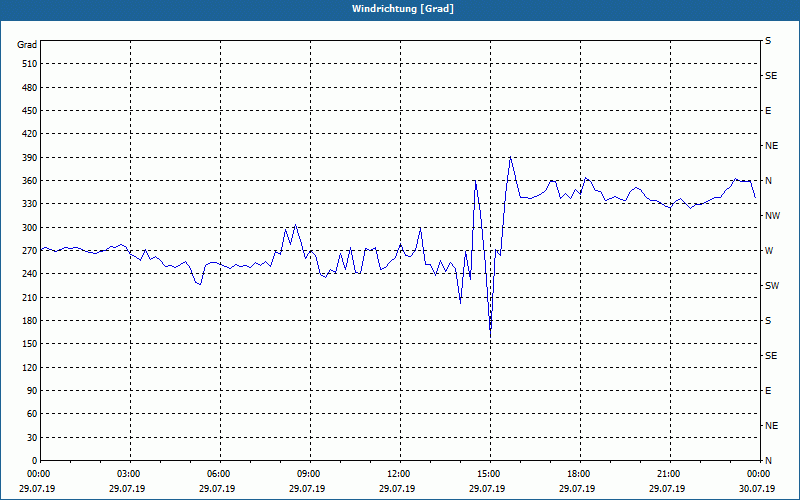Click the NW compass label
This screenshot has height=500, width=800.
pos(772,216)
